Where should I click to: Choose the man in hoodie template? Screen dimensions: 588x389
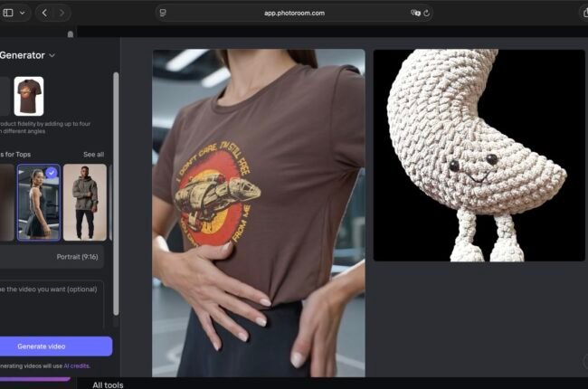85,203
